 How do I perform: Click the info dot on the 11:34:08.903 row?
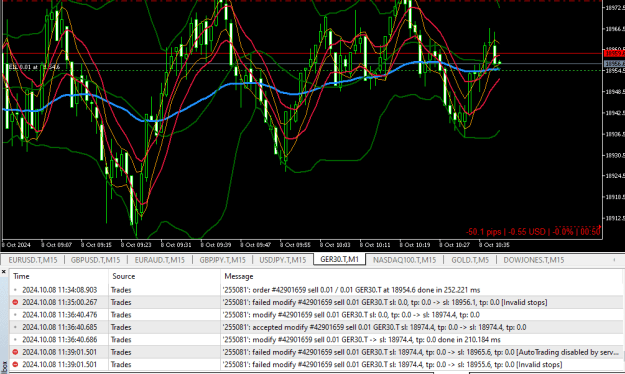coord(15,290)
